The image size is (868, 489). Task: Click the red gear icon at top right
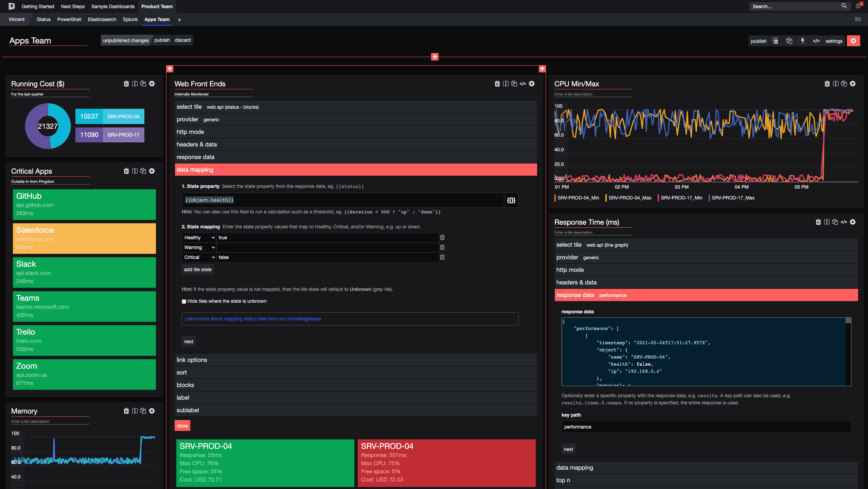pyautogui.click(x=853, y=41)
